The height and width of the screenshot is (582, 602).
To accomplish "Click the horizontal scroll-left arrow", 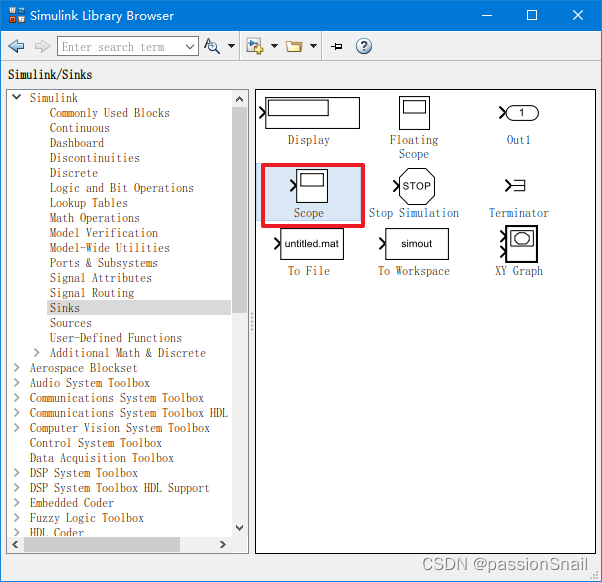I will [x=15, y=544].
